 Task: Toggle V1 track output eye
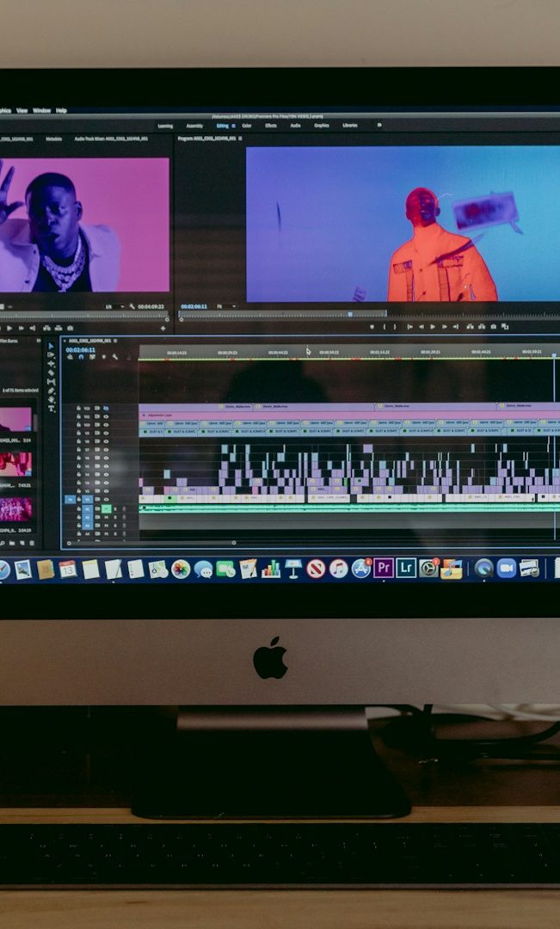click(x=106, y=500)
